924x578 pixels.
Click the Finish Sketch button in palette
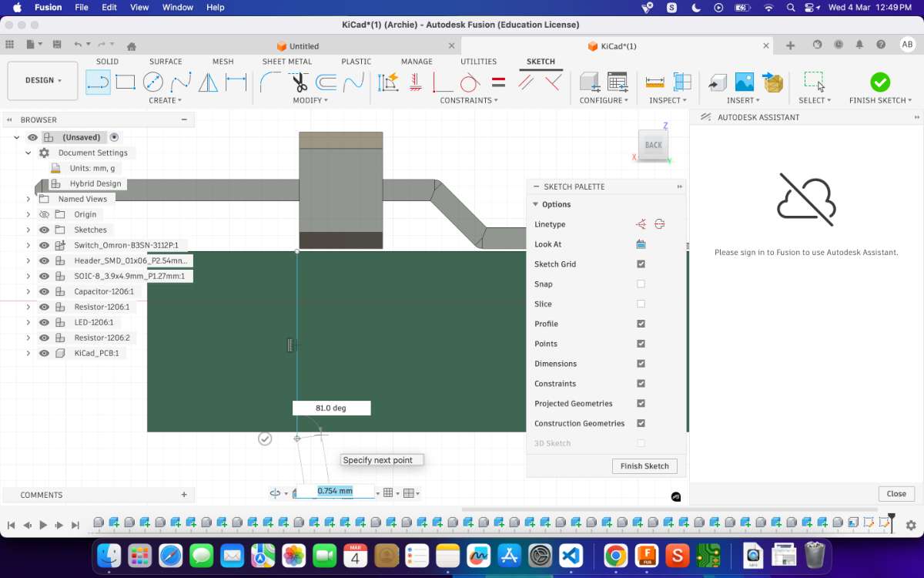644,466
